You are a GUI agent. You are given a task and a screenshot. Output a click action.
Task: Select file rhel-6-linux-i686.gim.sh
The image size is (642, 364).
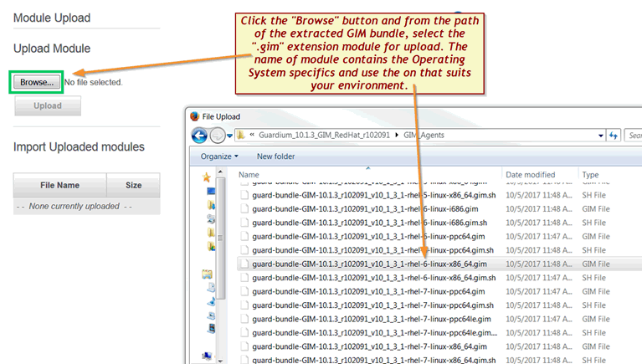coord(369,223)
